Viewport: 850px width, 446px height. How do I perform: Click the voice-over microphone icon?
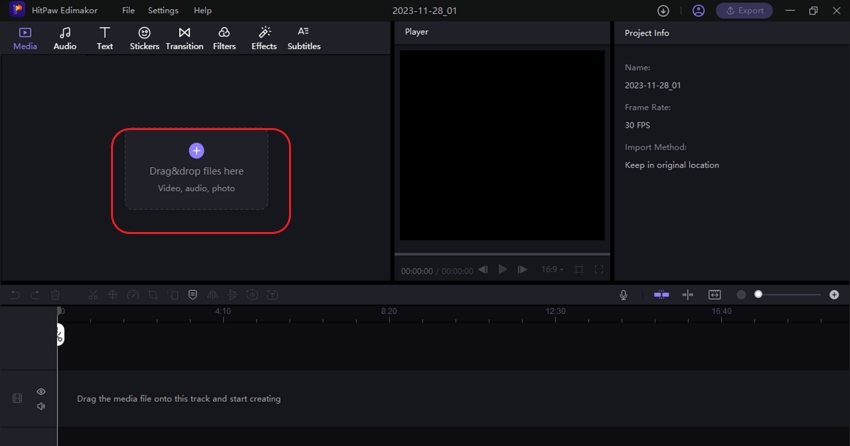(623, 295)
